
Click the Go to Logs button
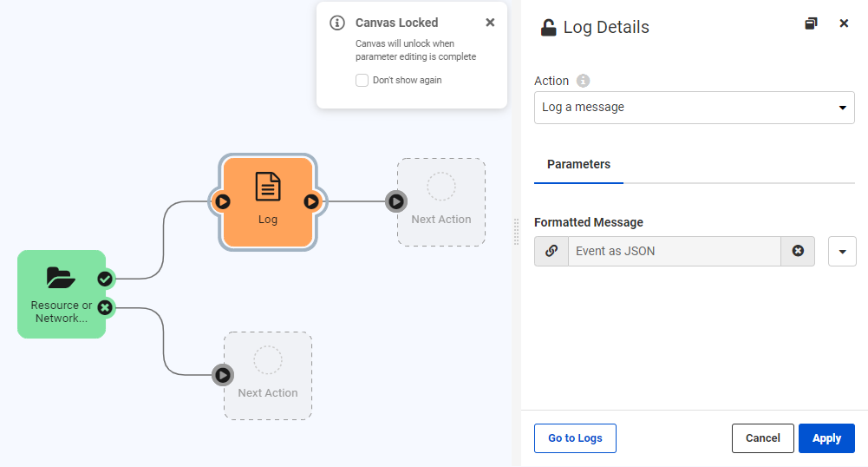(x=575, y=438)
